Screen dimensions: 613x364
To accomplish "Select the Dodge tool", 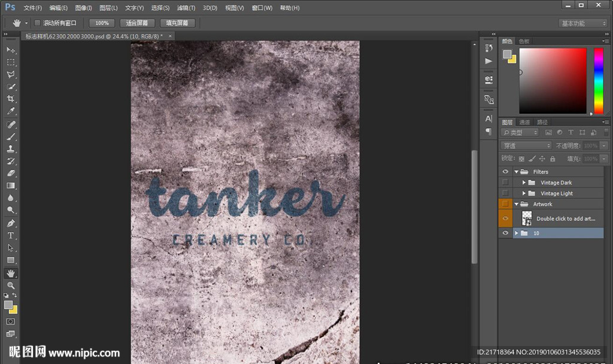I will (x=11, y=210).
